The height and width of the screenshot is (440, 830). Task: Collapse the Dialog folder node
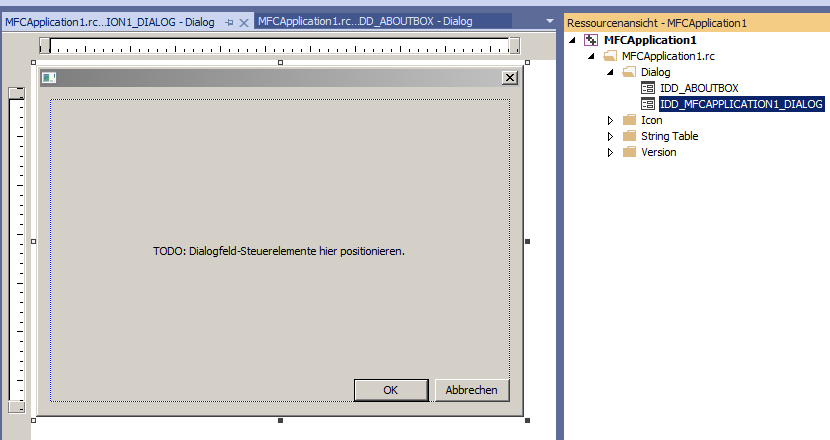pyautogui.click(x=610, y=72)
